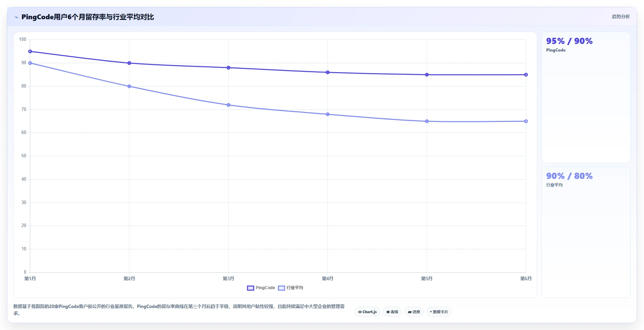Click x-axis label 第3月
The height and width of the screenshot is (330, 644).
point(229,278)
